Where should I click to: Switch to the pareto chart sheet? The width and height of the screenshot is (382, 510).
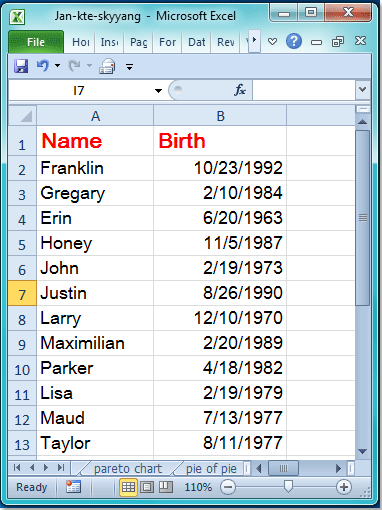(128, 469)
